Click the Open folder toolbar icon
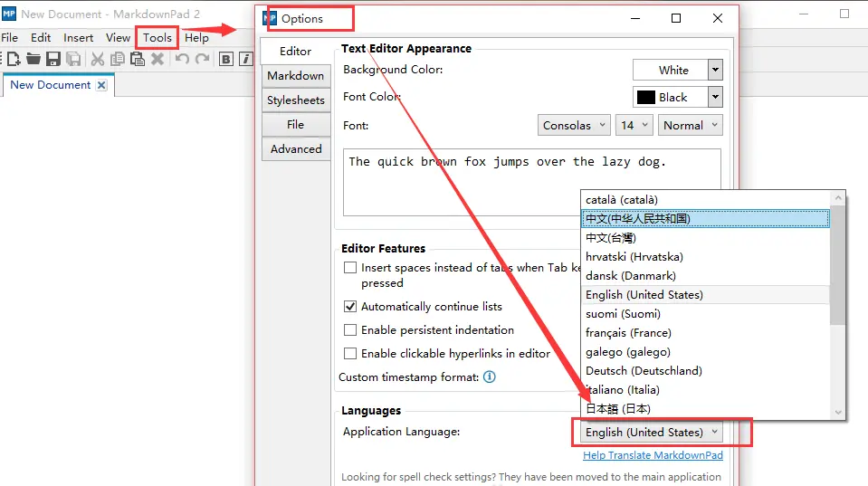This screenshot has height=486, width=868. click(x=33, y=59)
